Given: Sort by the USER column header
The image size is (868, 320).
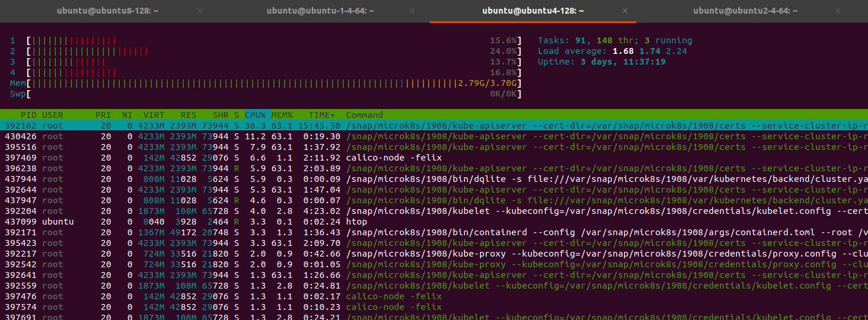Looking at the screenshot, I should [x=52, y=115].
